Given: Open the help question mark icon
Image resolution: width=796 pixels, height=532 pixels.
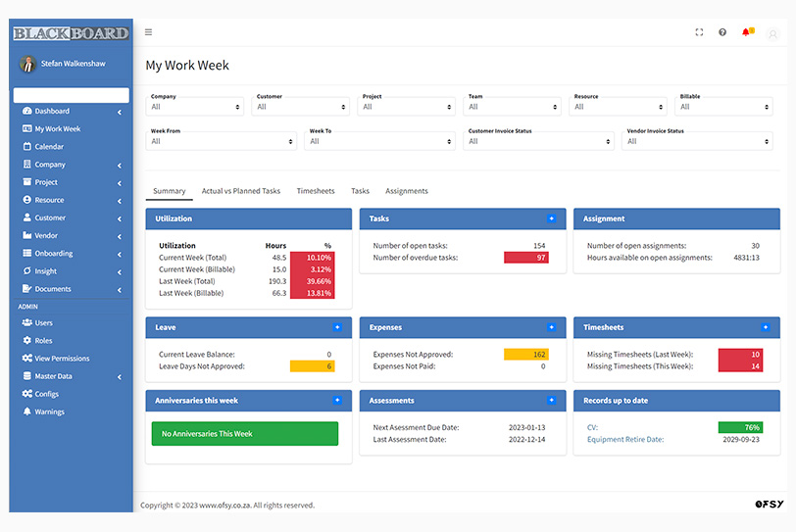Looking at the screenshot, I should (x=722, y=32).
